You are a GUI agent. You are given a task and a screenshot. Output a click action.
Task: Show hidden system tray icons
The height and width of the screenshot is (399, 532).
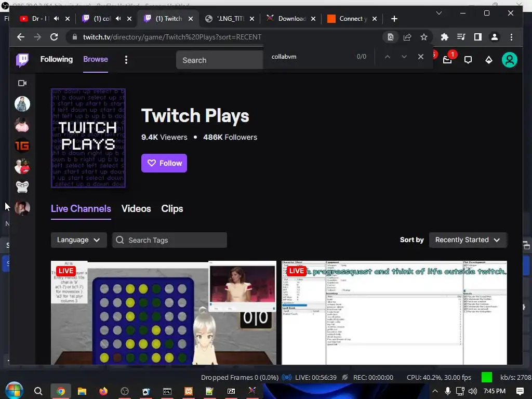point(435,391)
